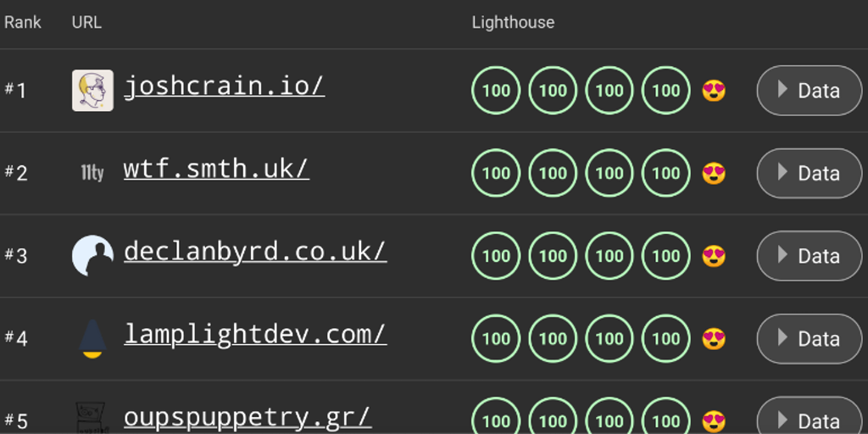Expand Data details for oupspuppetry.gr
The width and height of the screenshot is (868, 434).
click(x=809, y=420)
